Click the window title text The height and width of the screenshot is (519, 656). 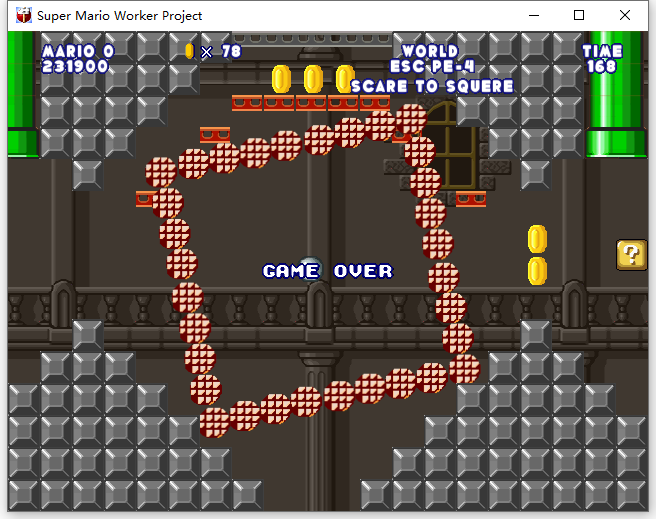120,16
